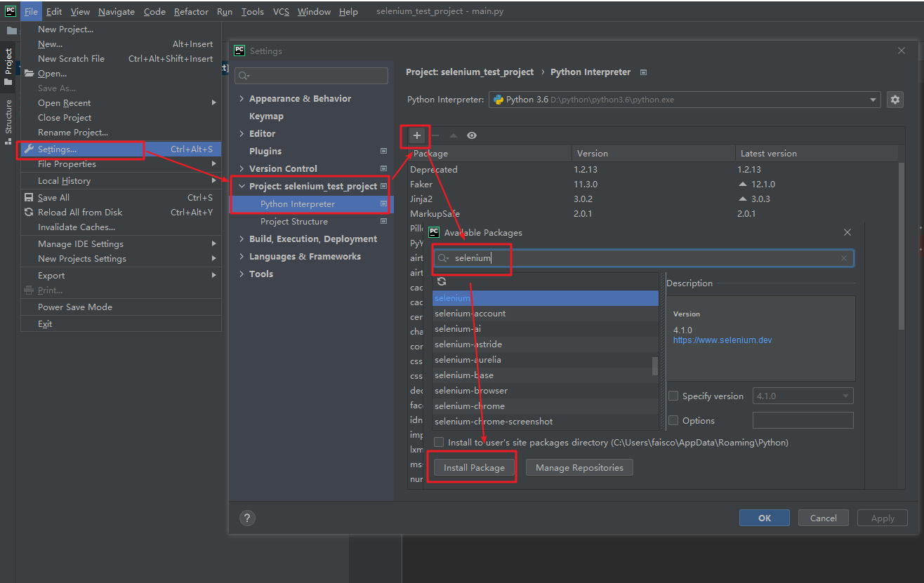Click the selenium package search field

(x=643, y=258)
